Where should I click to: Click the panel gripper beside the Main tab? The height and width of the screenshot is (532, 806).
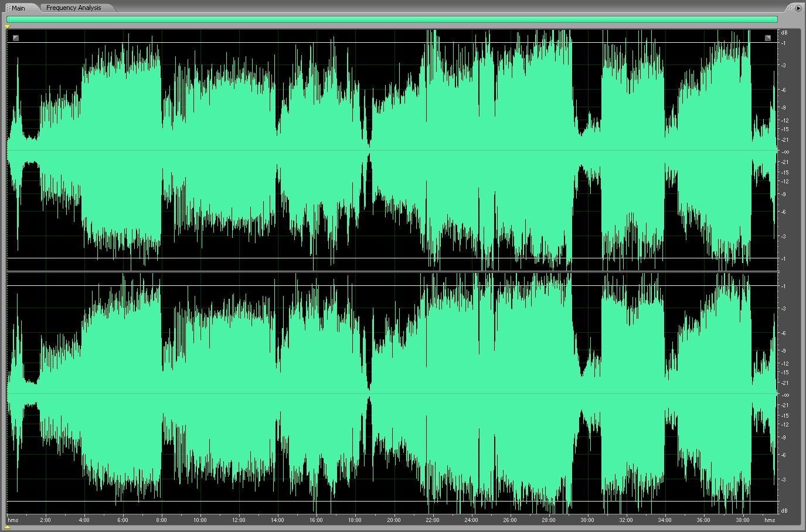[x=8, y=8]
